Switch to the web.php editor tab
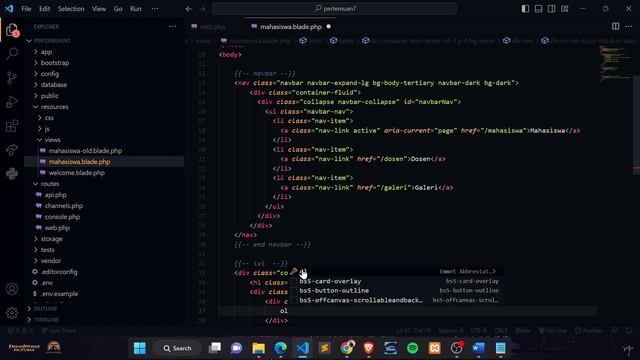This screenshot has width=640, height=360. pos(213,27)
